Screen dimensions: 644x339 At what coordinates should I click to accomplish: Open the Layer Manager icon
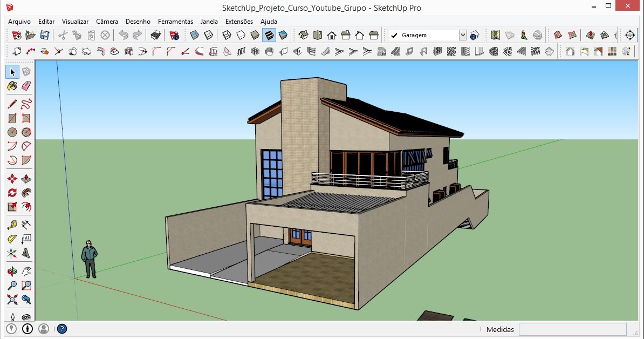[475, 35]
